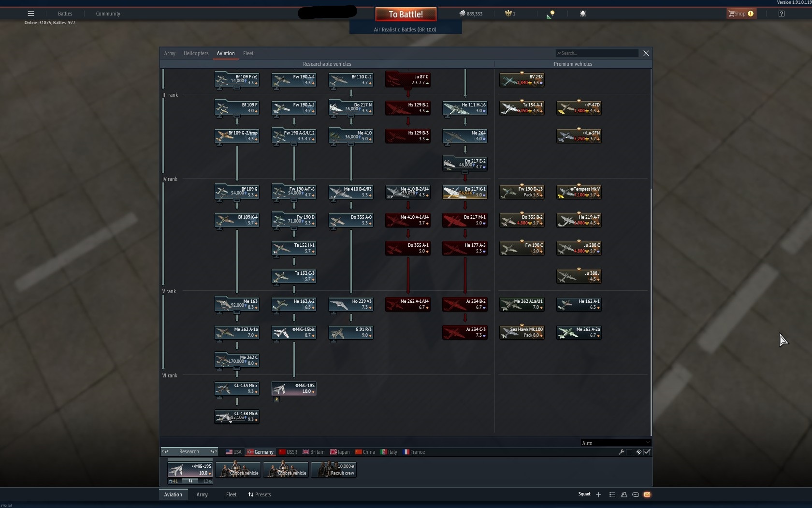The height and width of the screenshot is (508, 812).
Task: Open the mail envelope icon
Action: coord(647,494)
